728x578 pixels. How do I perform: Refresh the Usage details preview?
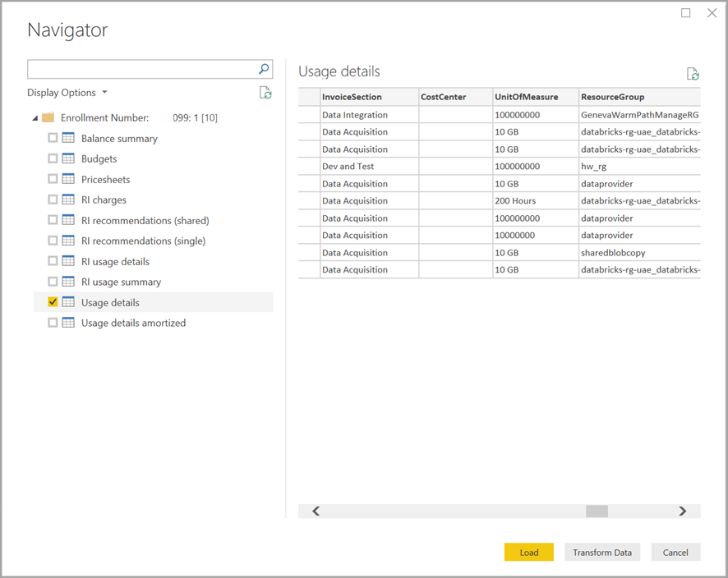coord(693,73)
